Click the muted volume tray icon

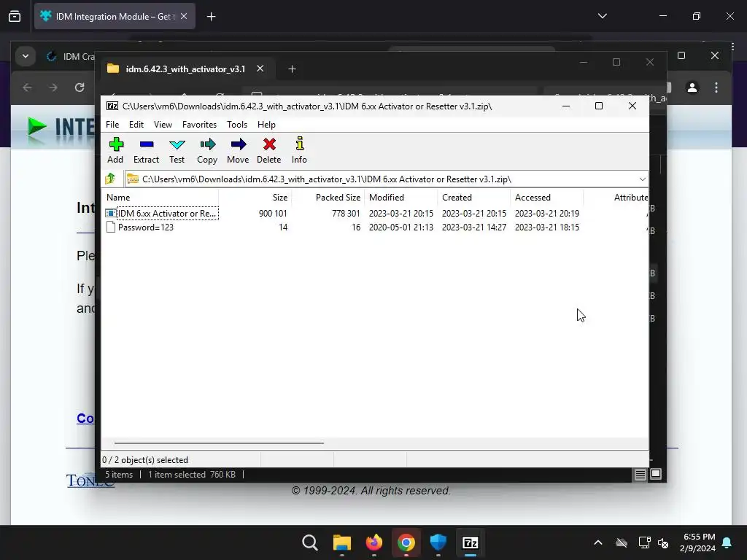point(663,542)
